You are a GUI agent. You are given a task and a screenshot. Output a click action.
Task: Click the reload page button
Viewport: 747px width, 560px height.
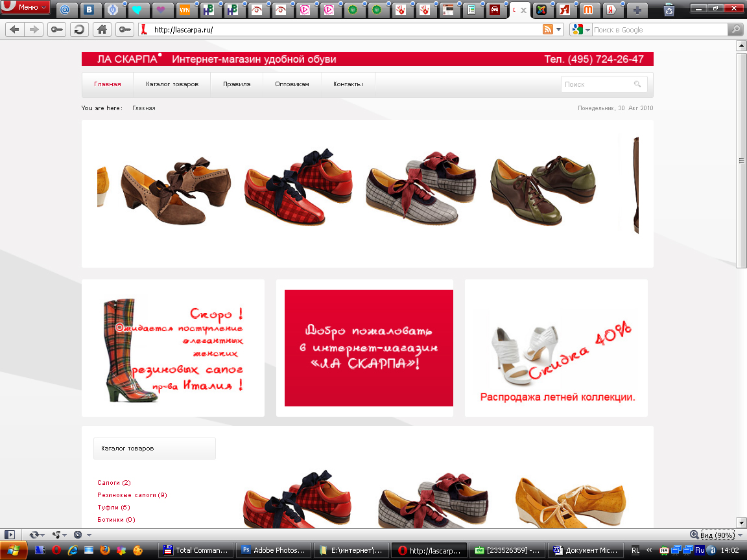coord(79,29)
